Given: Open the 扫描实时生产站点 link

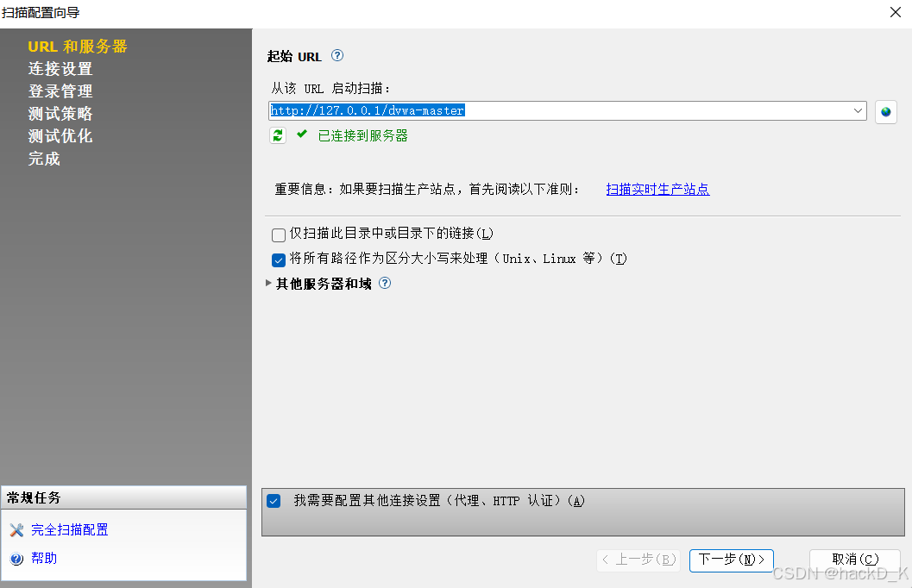Looking at the screenshot, I should click(657, 190).
